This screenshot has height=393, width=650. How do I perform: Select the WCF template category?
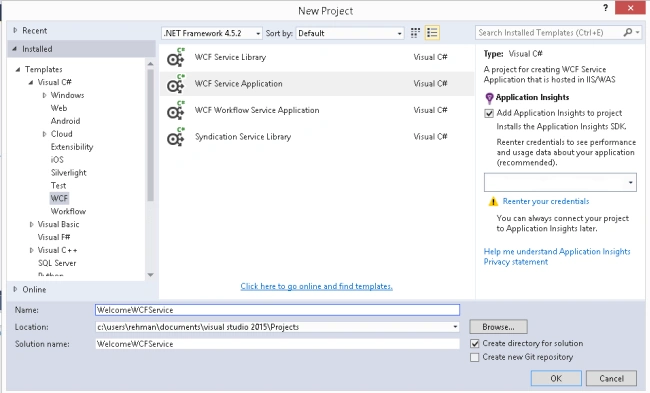point(59,199)
